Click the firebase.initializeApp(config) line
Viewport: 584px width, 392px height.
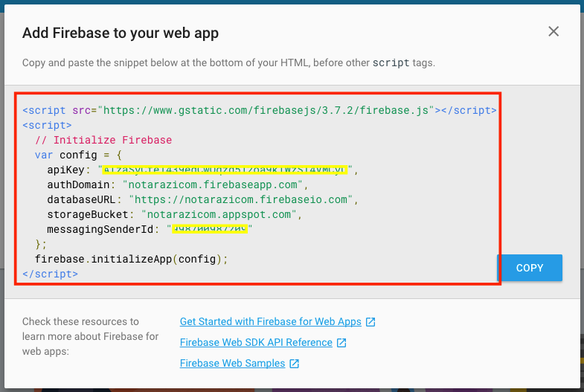point(131,259)
